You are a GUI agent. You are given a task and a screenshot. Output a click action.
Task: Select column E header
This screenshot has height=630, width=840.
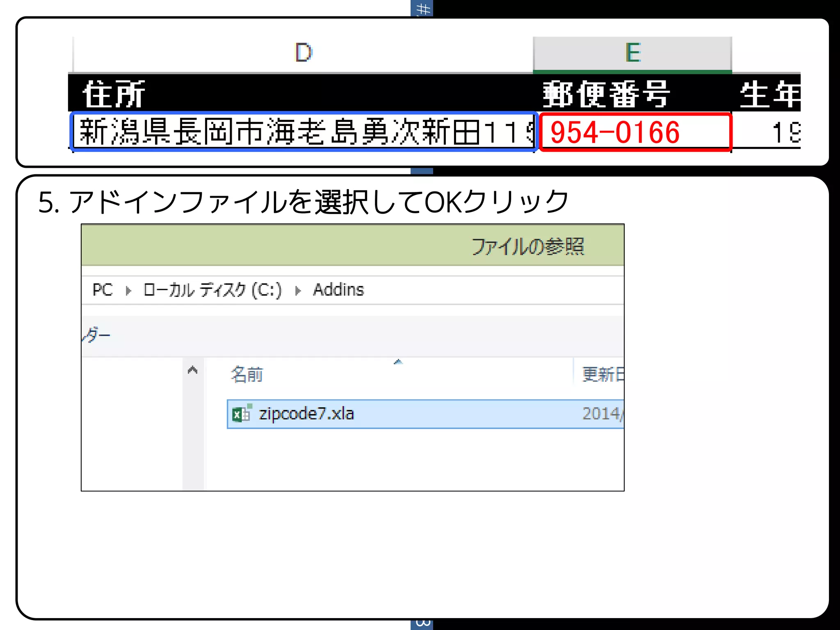point(632,54)
